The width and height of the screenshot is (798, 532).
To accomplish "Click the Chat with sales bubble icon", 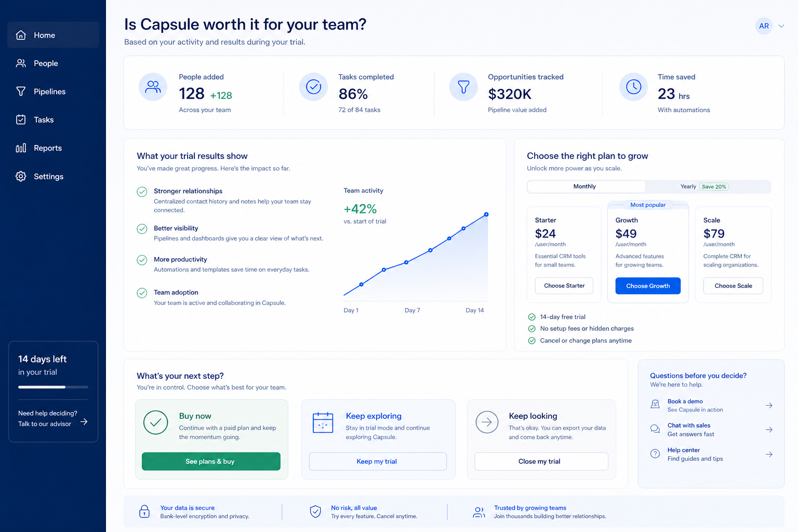I will [655, 429].
